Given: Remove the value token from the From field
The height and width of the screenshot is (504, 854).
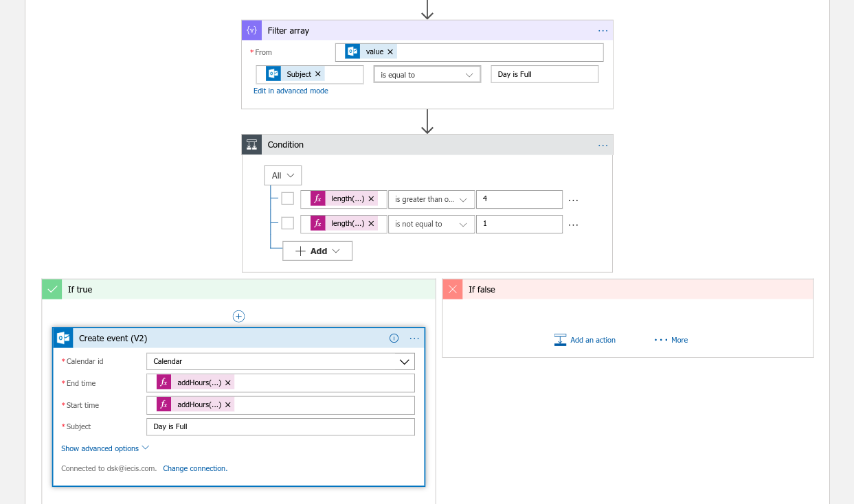Looking at the screenshot, I should (x=390, y=52).
